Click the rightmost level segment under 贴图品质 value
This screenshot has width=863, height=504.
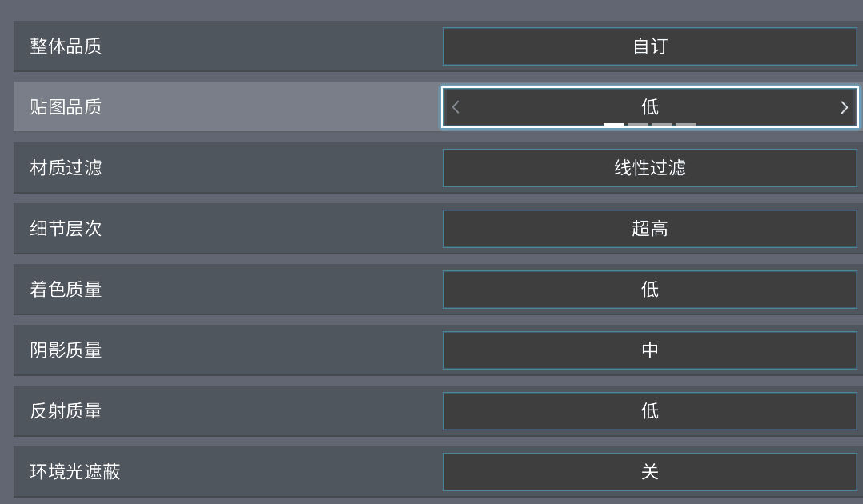686,125
